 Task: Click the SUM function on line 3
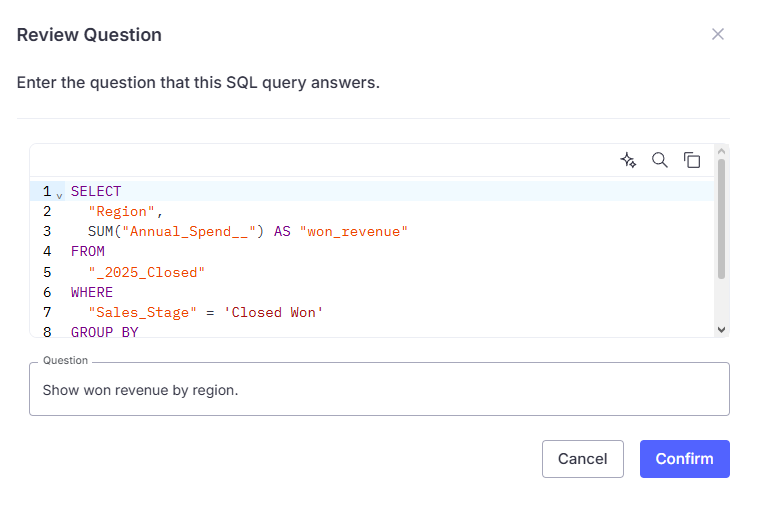[100, 231]
